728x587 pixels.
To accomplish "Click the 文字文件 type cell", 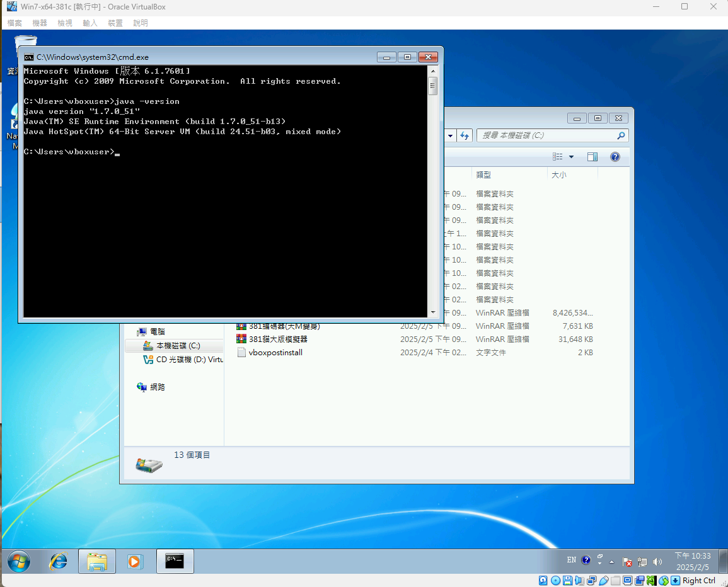I will point(491,353).
